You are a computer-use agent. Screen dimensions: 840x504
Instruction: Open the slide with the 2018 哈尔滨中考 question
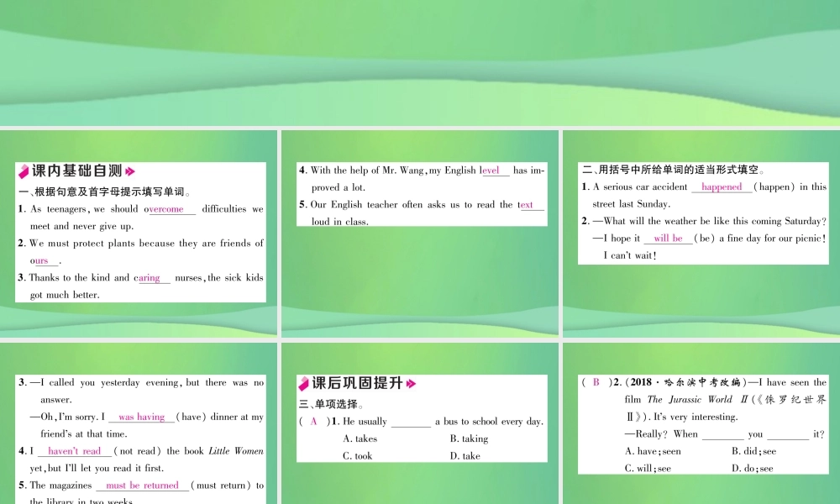click(701, 423)
